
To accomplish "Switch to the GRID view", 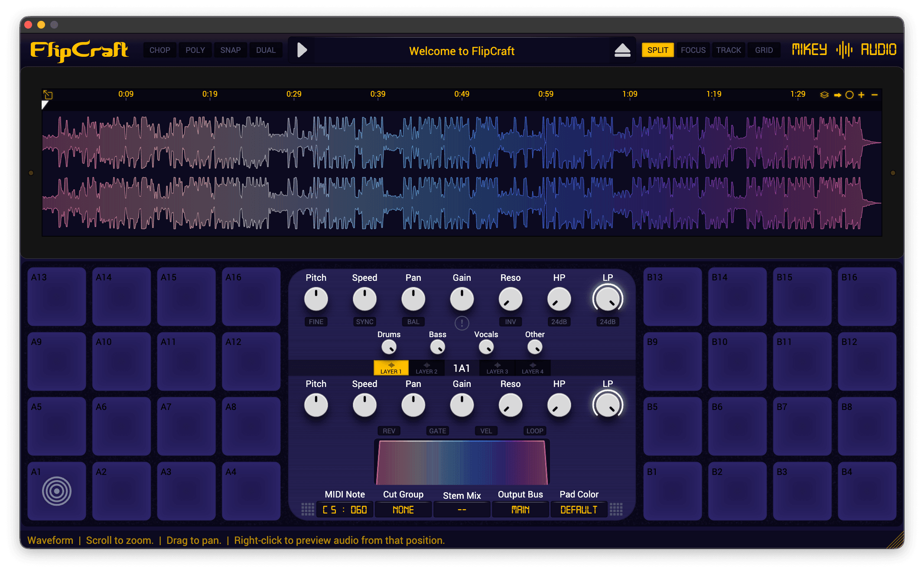I will 764,50.
